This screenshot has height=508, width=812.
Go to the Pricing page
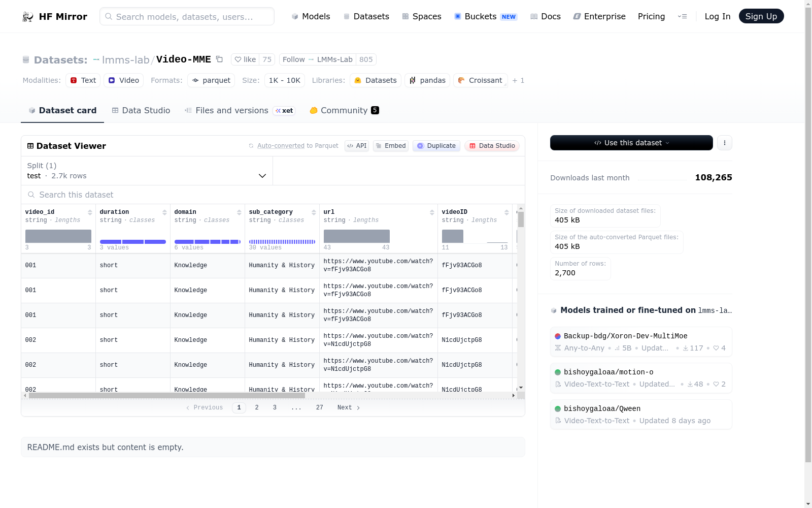click(651, 16)
